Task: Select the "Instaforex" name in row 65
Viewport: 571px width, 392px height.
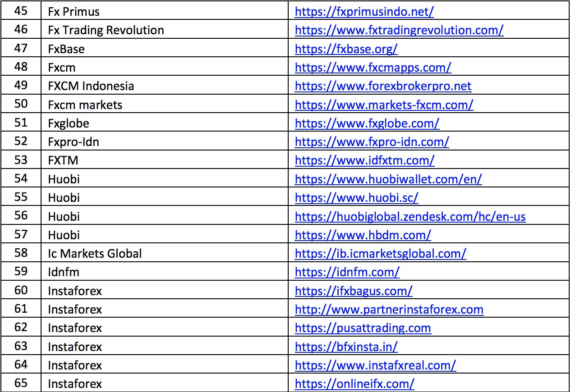Action: click(x=75, y=384)
